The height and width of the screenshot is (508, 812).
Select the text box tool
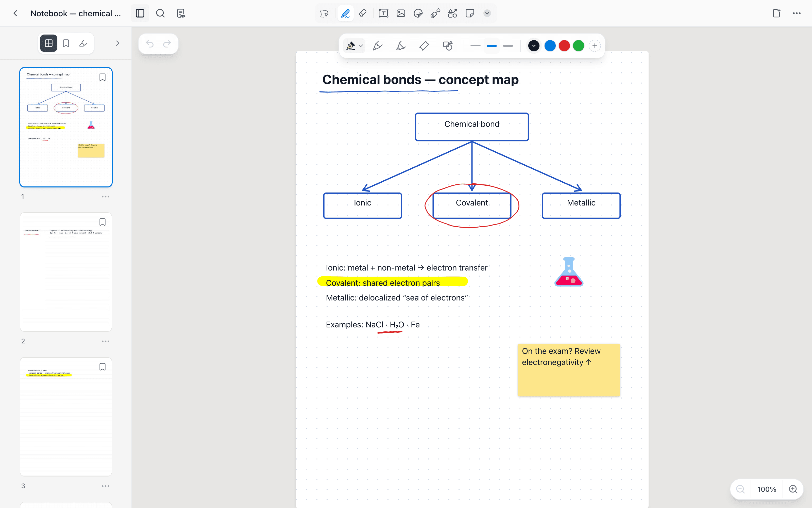(383, 13)
